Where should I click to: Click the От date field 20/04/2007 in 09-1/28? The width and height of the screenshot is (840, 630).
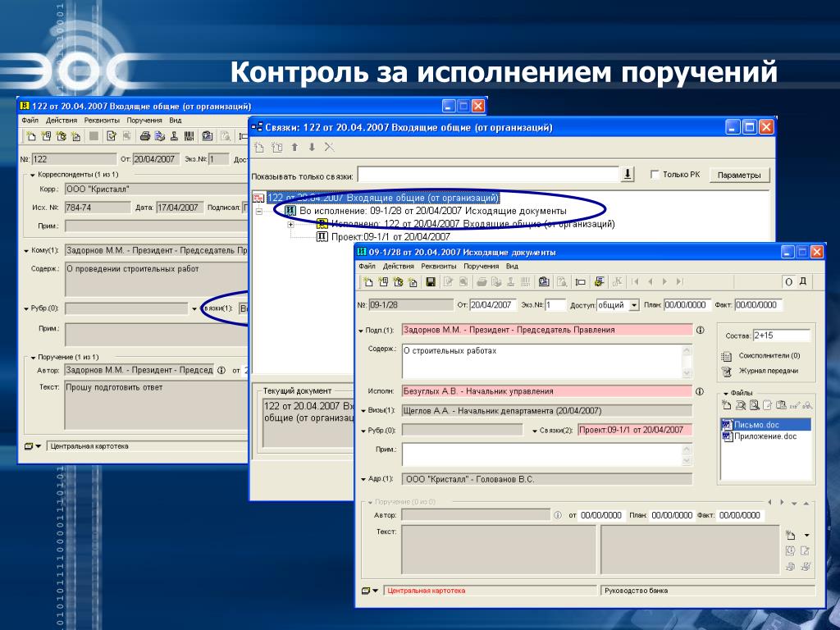[493, 305]
